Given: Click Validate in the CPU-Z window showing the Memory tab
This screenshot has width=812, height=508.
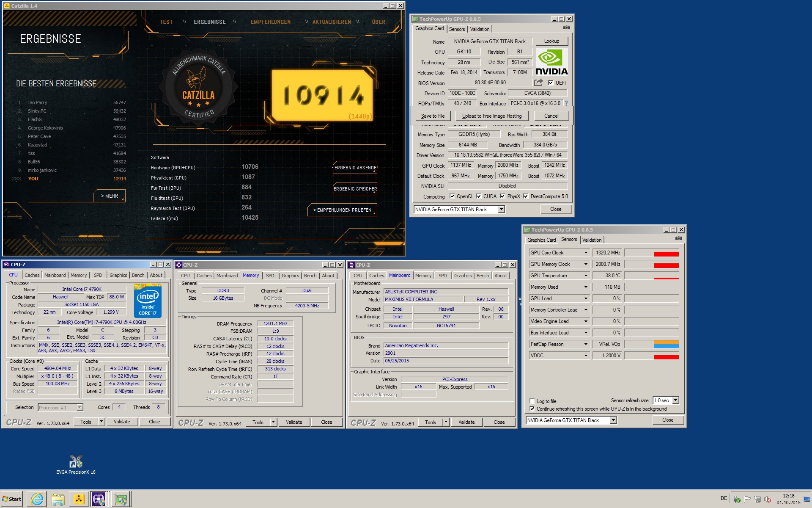Looking at the screenshot, I should click(x=294, y=422).
